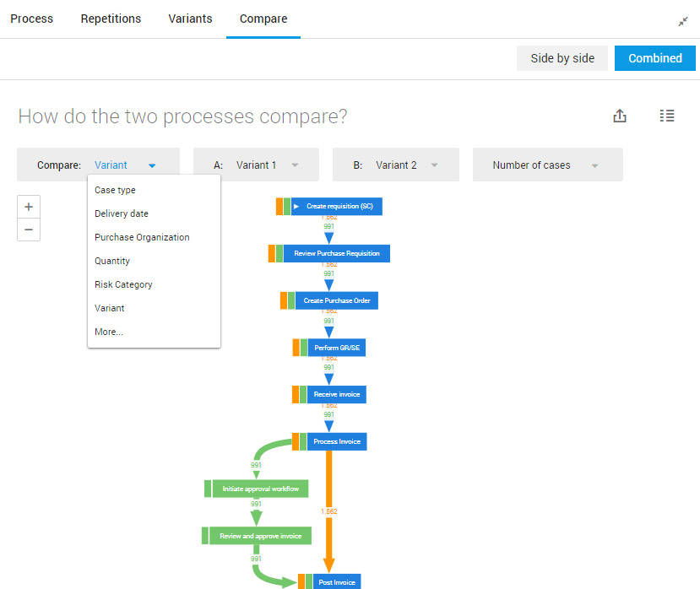Select Purchase Organization option
Image resolution: width=700 pixels, height=589 pixels.
pyautogui.click(x=154, y=237)
